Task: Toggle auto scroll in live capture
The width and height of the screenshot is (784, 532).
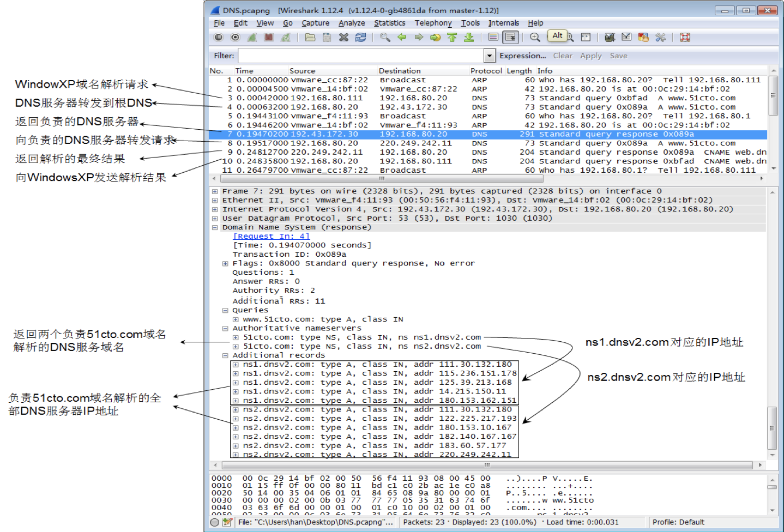Action: (510, 38)
